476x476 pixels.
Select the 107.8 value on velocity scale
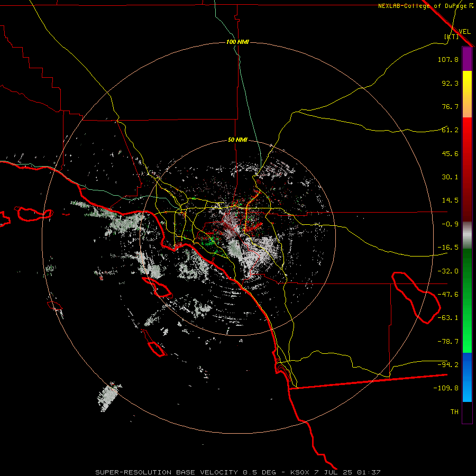coord(448,59)
